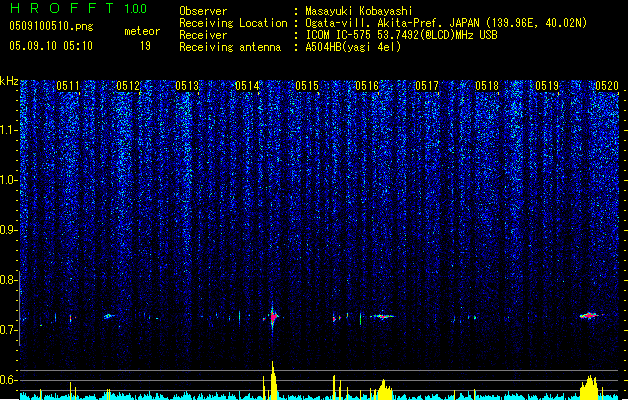
Task: Click the 1.0 kHz axis label
Action: tap(8, 180)
